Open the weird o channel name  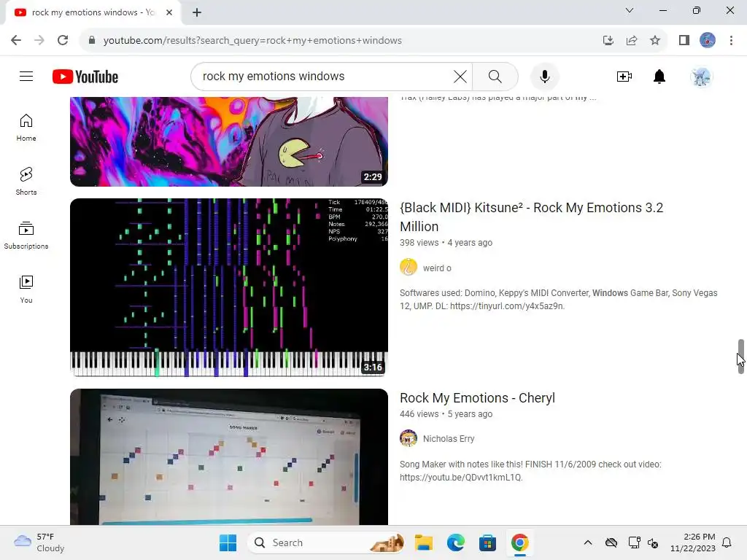pyautogui.click(x=437, y=268)
